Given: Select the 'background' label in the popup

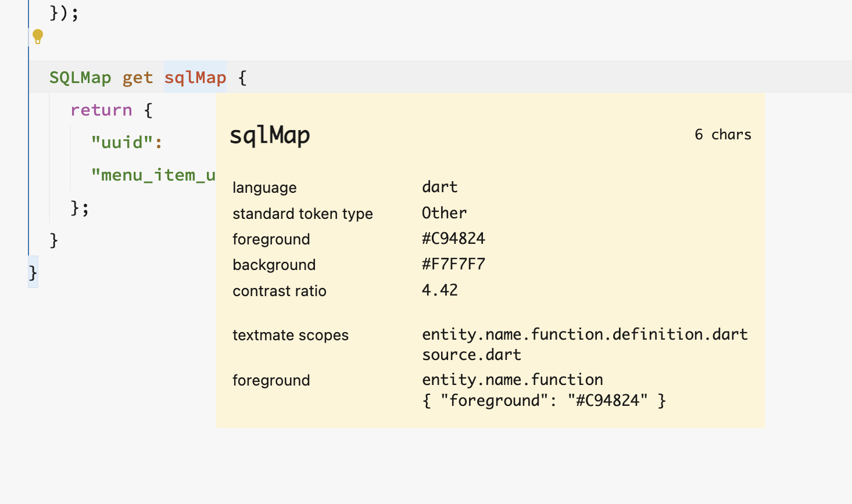Looking at the screenshot, I should tap(274, 265).
